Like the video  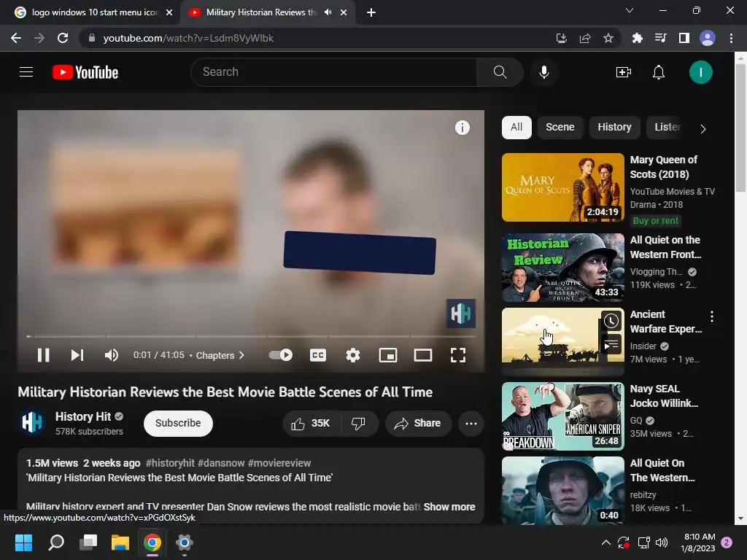pyautogui.click(x=311, y=424)
